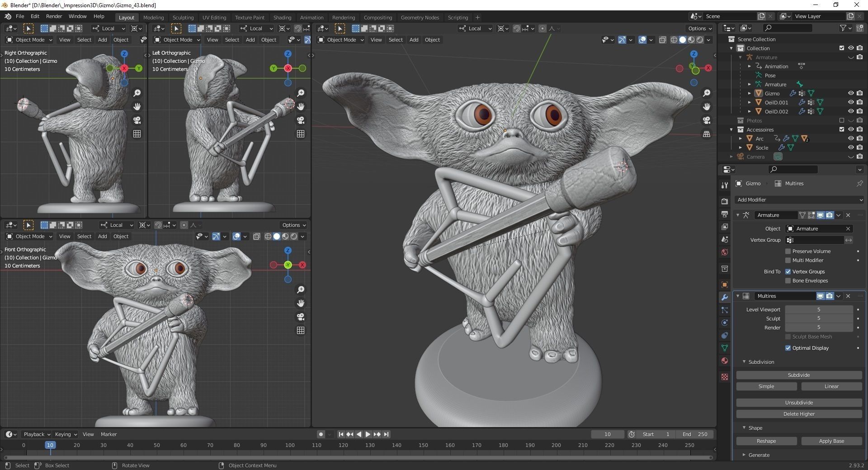Open the Material properties tab

725,361
